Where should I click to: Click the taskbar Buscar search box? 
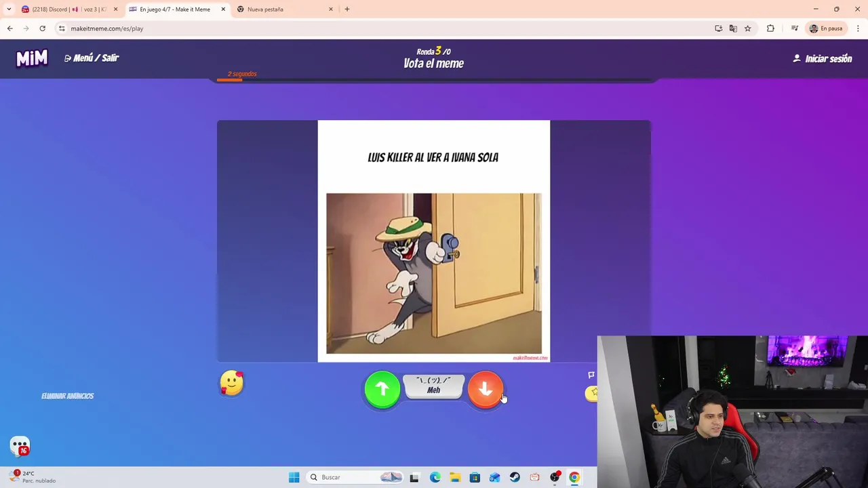355,477
